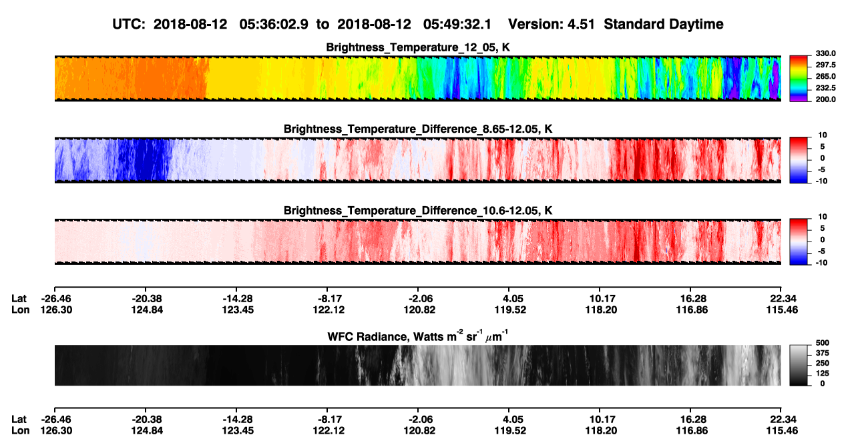The image size is (868, 445).
Task: Click the grayscale WFC Radiance image strip
Action: click(x=417, y=365)
